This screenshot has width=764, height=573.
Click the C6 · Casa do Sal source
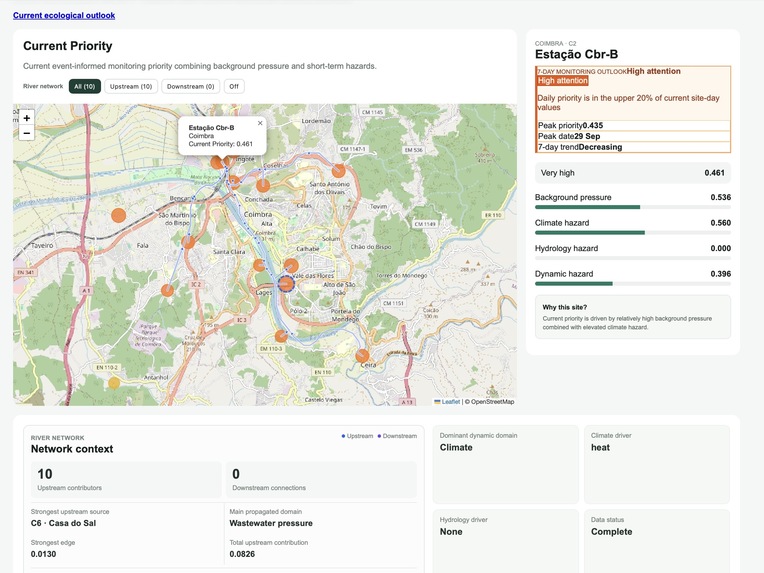pyautogui.click(x=63, y=523)
